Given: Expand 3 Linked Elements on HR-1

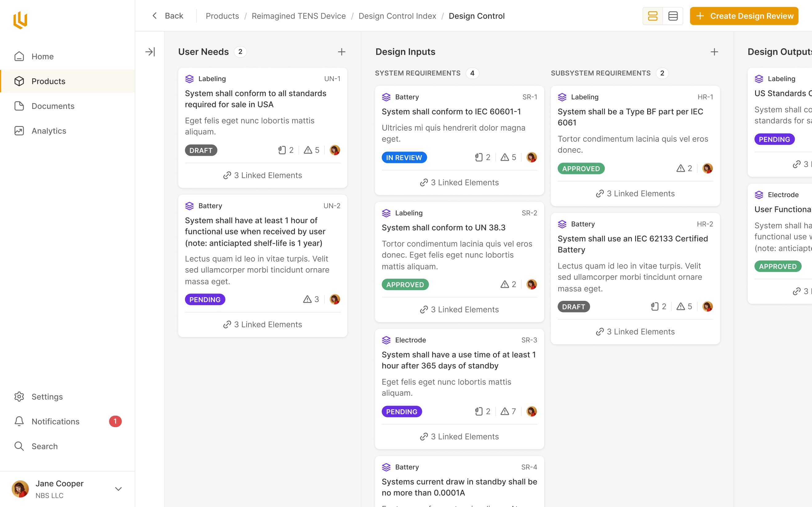Looking at the screenshot, I should click(635, 194).
